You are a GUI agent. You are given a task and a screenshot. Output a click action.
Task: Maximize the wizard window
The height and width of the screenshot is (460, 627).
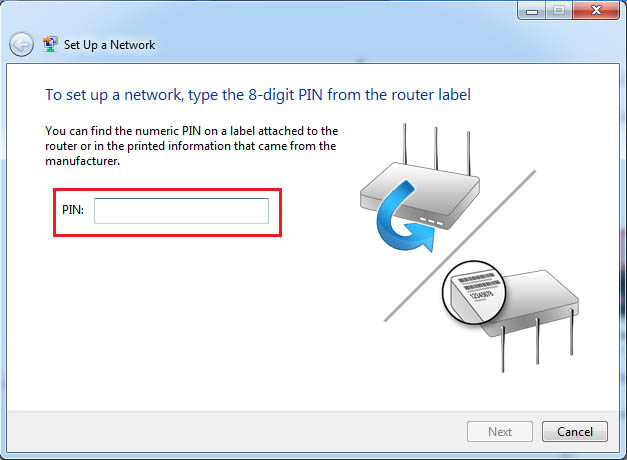tap(558, 10)
